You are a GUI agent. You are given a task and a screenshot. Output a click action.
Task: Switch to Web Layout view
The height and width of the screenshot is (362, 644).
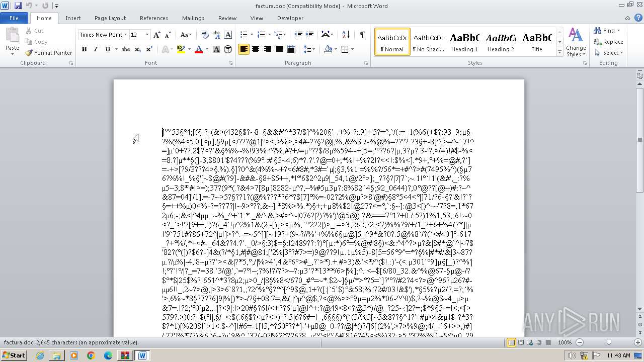(x=529, y=342)
